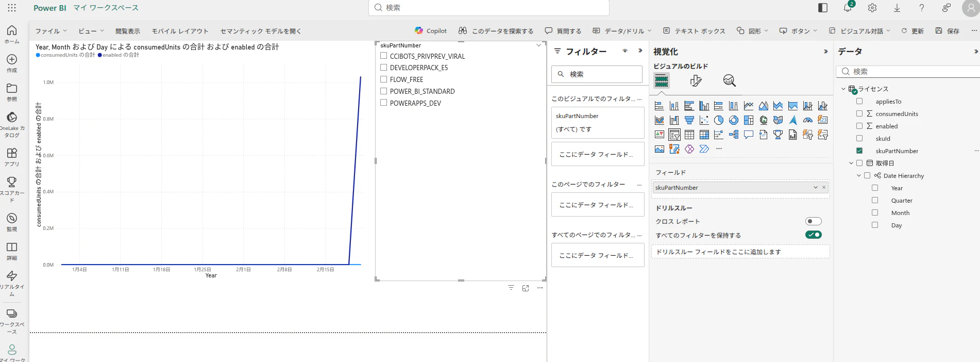Open the format visual brush tab
This screenshot has height=362, width=980.
[696, 80]
